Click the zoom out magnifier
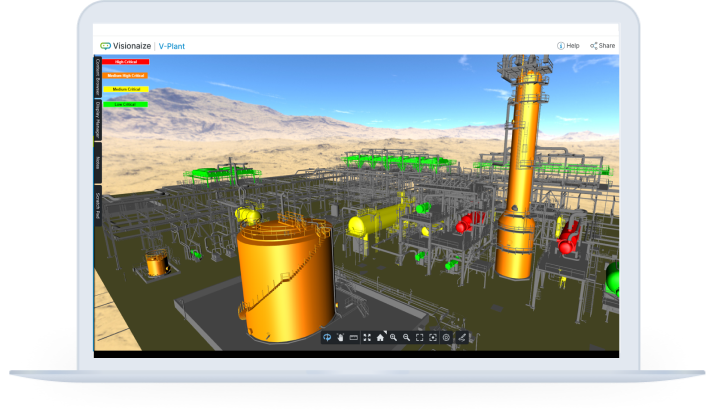 (x=406, y=338)
